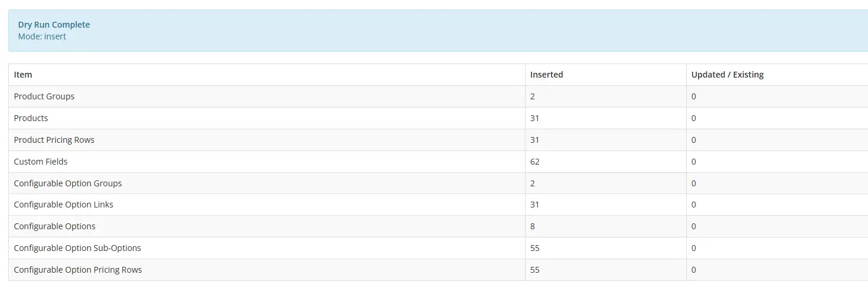Click Updated / Existing value for Custom Fields
The height and width of the screenshot is (288, 868).
(x=694, y=162)
